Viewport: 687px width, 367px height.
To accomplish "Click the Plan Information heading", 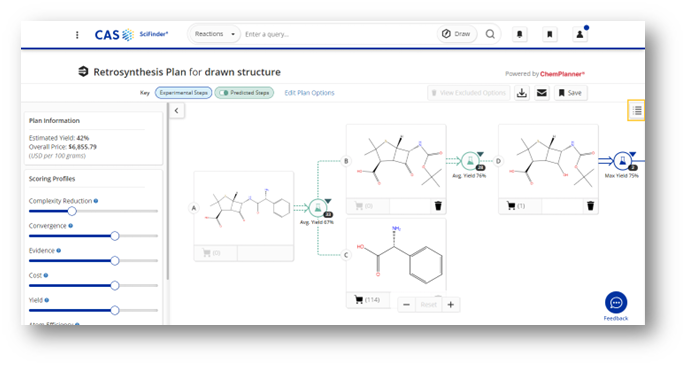I will tap(54, 120).
